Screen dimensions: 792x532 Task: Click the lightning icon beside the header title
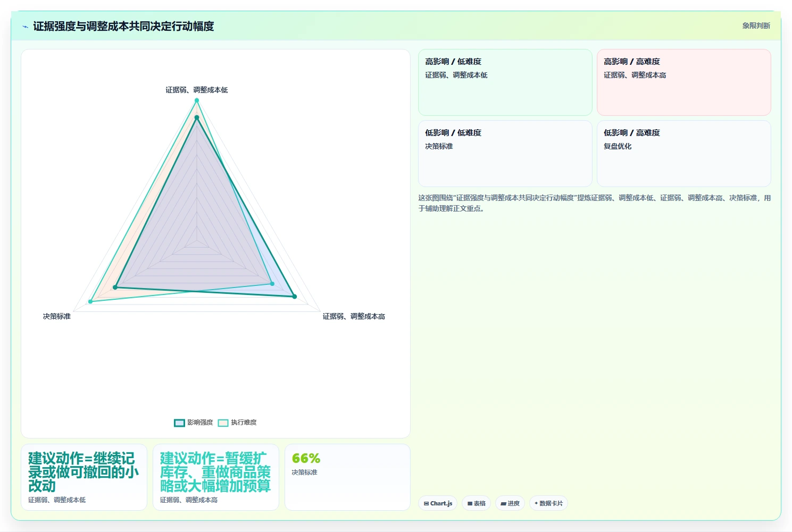click(25, 27)
